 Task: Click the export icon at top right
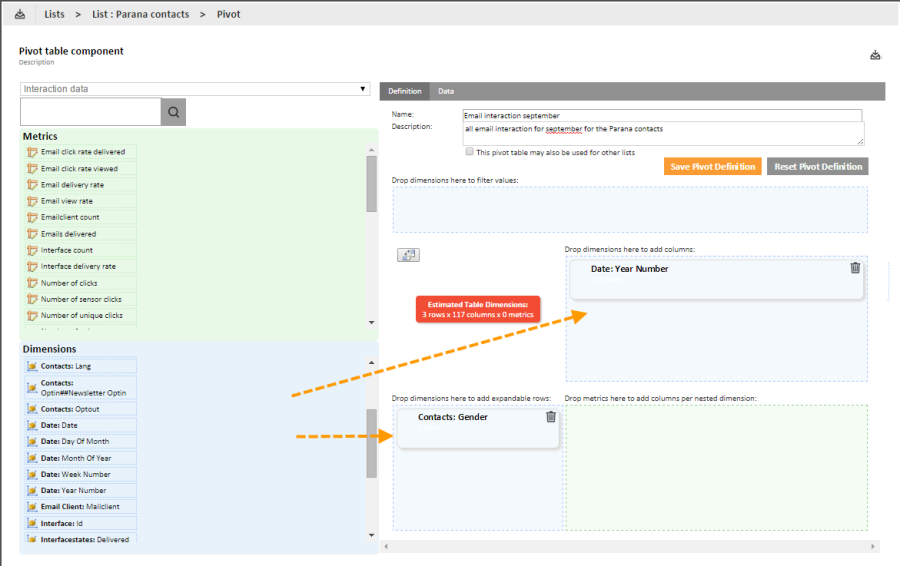pos(875,55)
